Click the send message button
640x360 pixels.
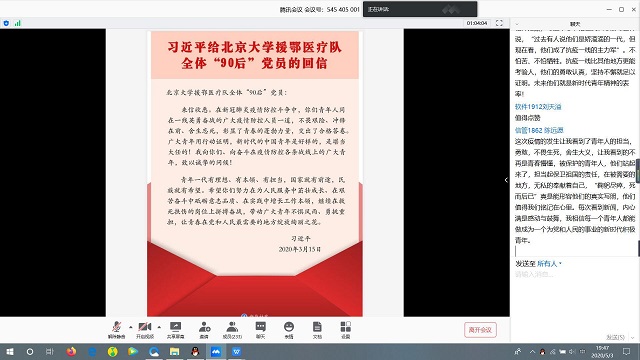tap(615, 337)
